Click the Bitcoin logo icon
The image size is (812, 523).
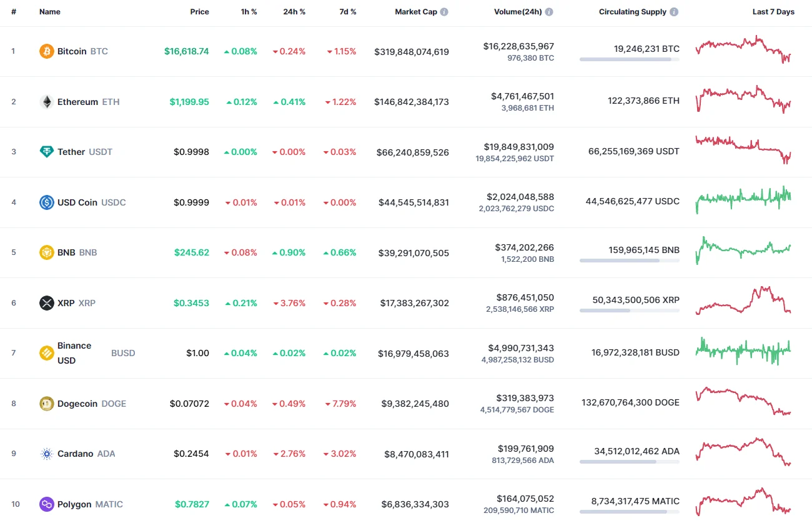click(x=46, y=51)
